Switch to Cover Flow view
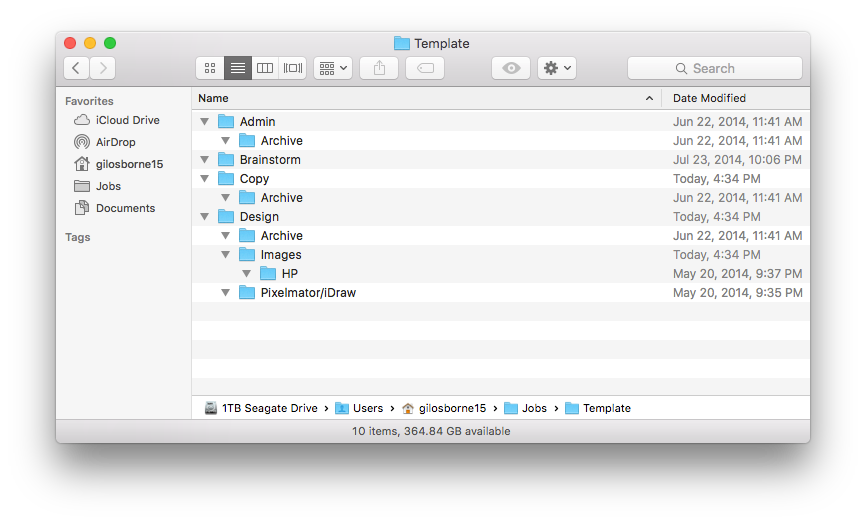The height and width of the screenshot is (523, 866). (x=293, y=68)
